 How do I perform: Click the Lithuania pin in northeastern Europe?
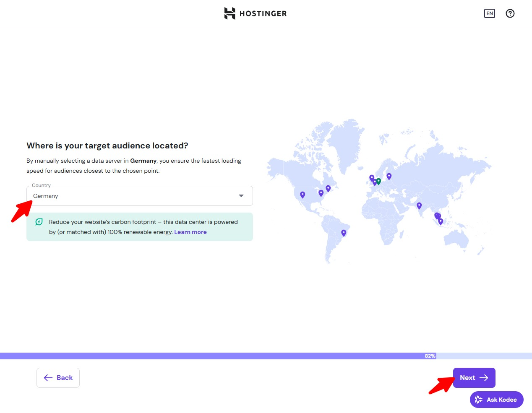pyautogui.click(x=389, y=176)
